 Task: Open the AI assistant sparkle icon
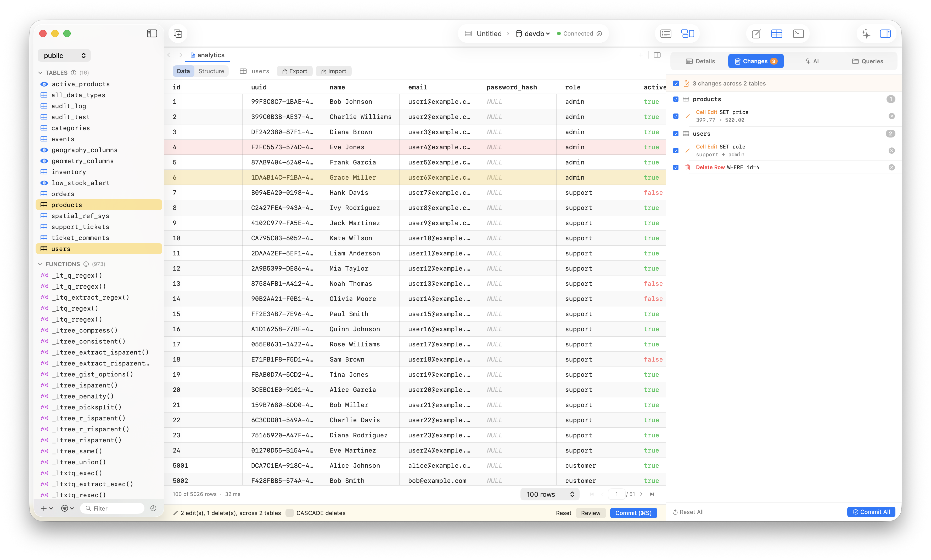pos(866,34)
